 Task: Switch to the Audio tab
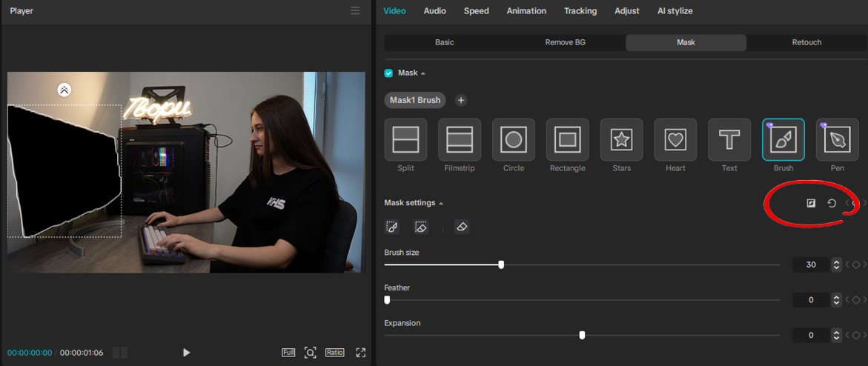pos(434,10)
